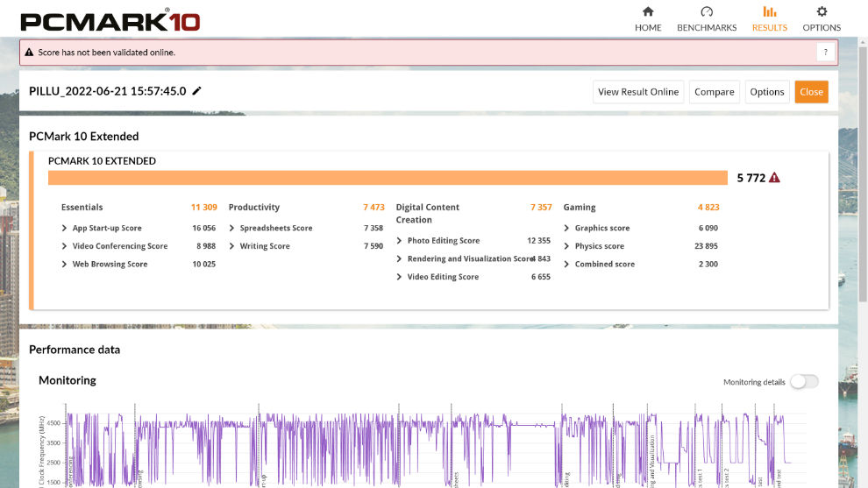Open help question mark in banner
This screenshot has height=488, width=868.
coord(825,52)
